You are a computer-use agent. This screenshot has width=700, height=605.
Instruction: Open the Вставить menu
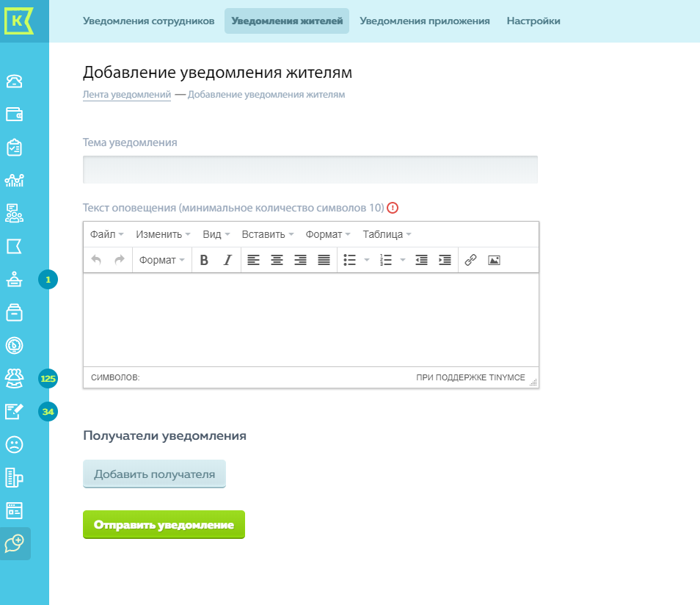[268, 234]
